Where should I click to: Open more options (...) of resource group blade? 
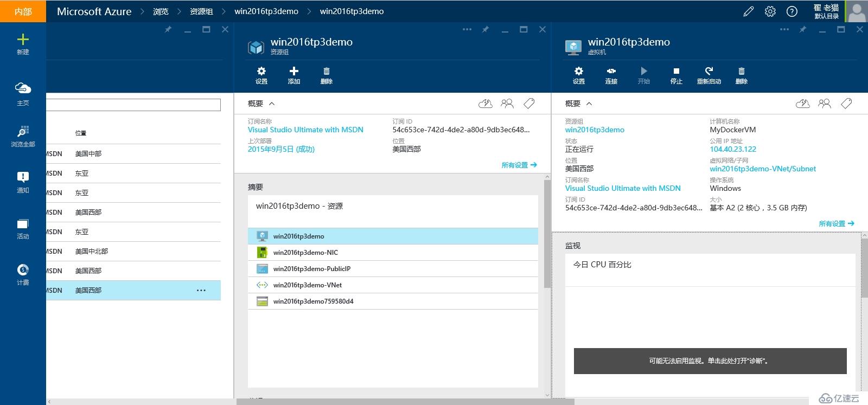pyautogui.click(x=467, y=29)
